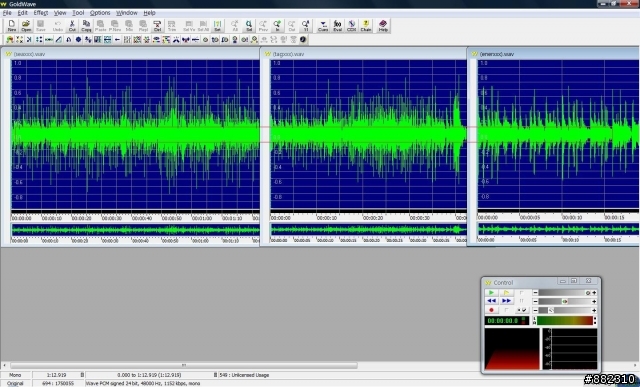This screenshot has width=640, height=387.
Task: Click the overview waveform strip of (seaxxx).wav
Action: [135, 230]
